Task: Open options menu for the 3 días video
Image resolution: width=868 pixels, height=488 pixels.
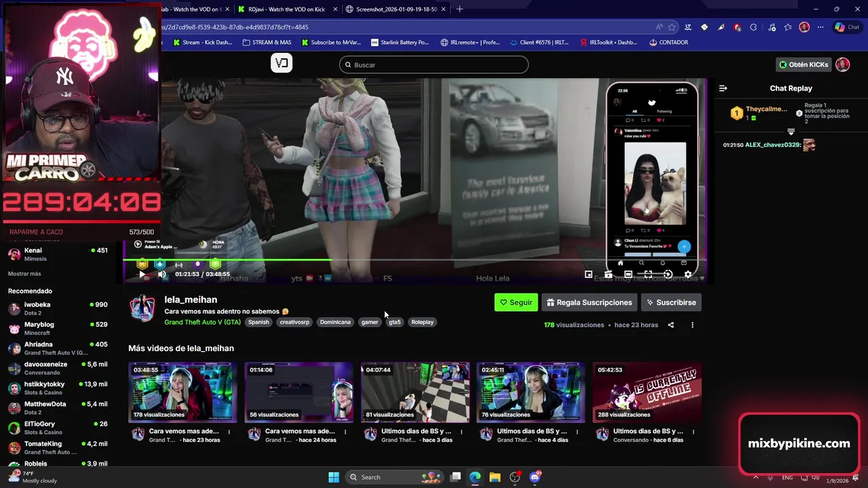Action: click(x=461, y=432)
